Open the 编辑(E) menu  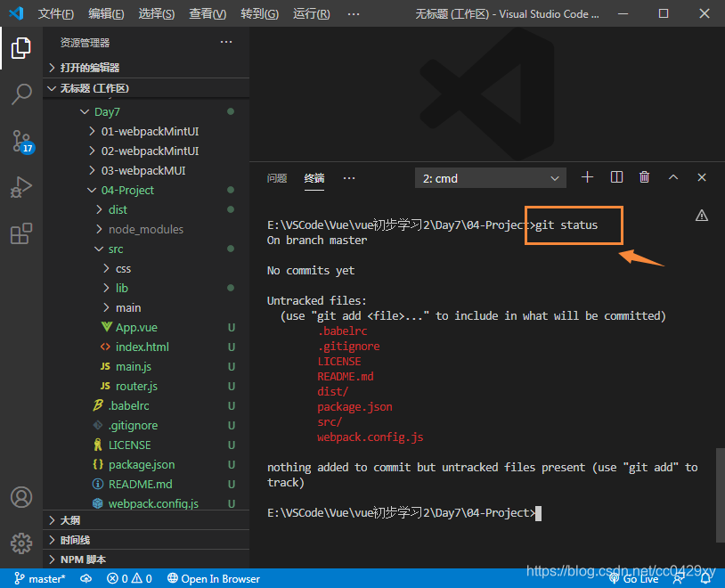(106, 14)
